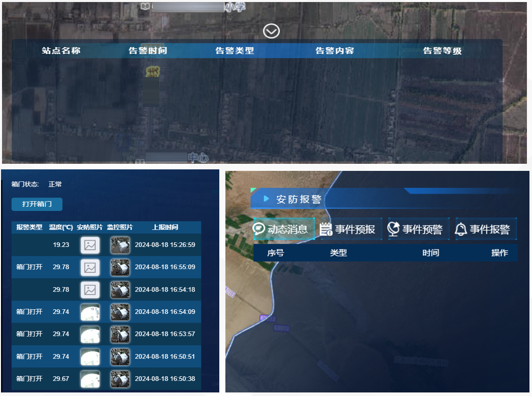Open the security photo icon in the 15:26:59 row
Viewport: 532px width, 396px height.
tap(90, 245)
